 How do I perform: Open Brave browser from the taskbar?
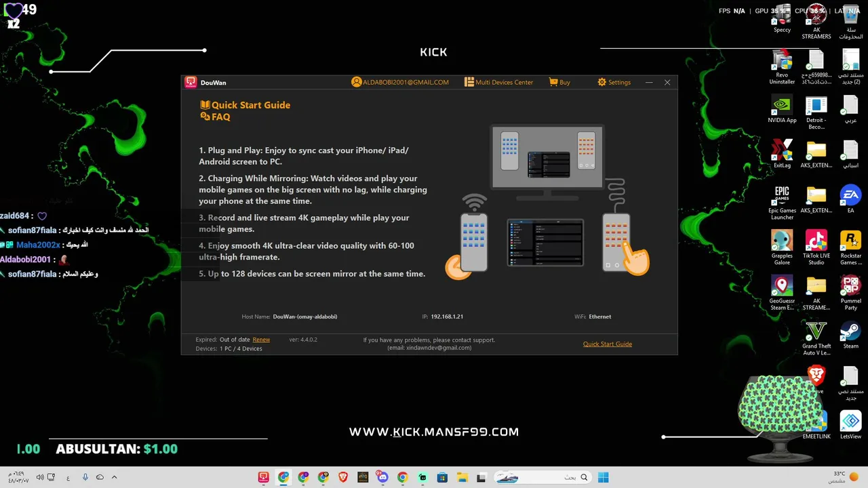pyautogui.click(x=343, y=477)
